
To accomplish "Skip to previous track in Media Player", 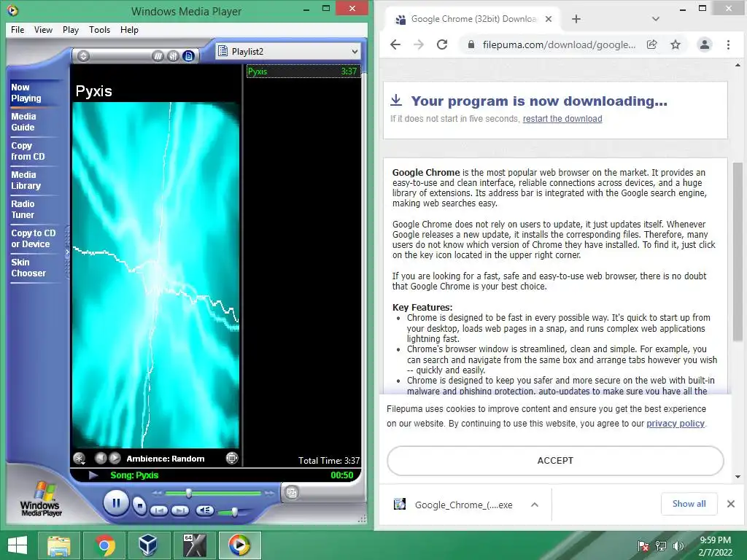I will (x=159, y=510).
